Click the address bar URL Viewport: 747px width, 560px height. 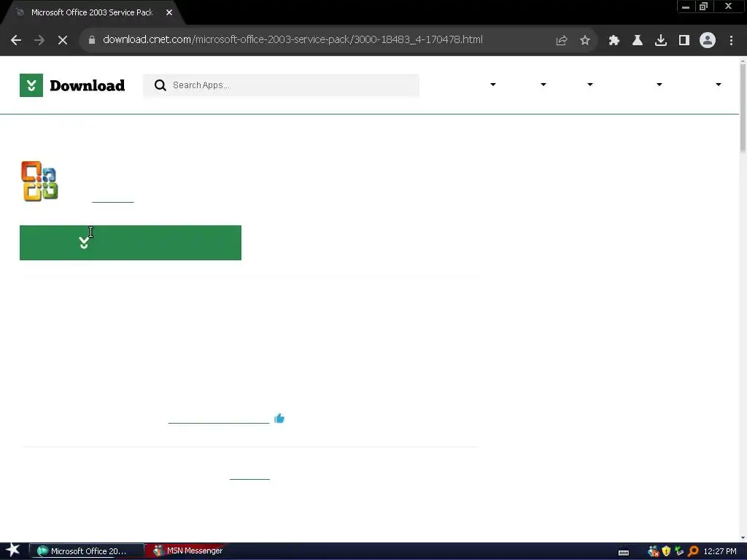tap(293, 39)
